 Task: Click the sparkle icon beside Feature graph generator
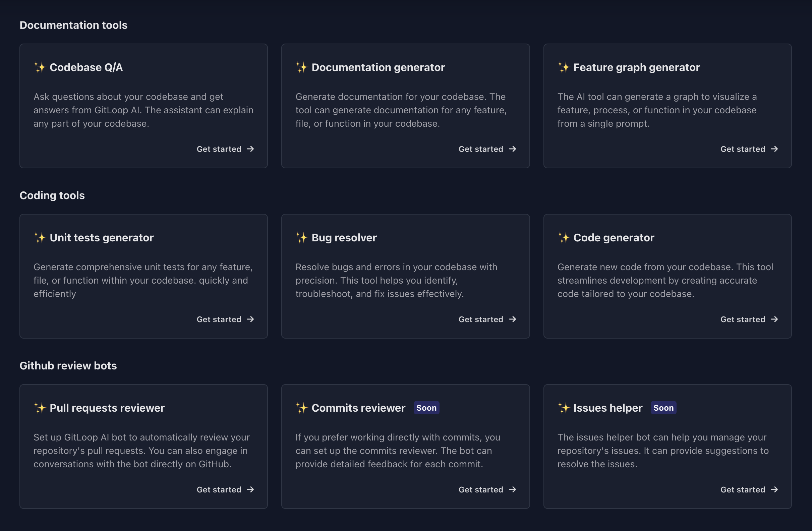pyautogui.click(x=564, y=67)
